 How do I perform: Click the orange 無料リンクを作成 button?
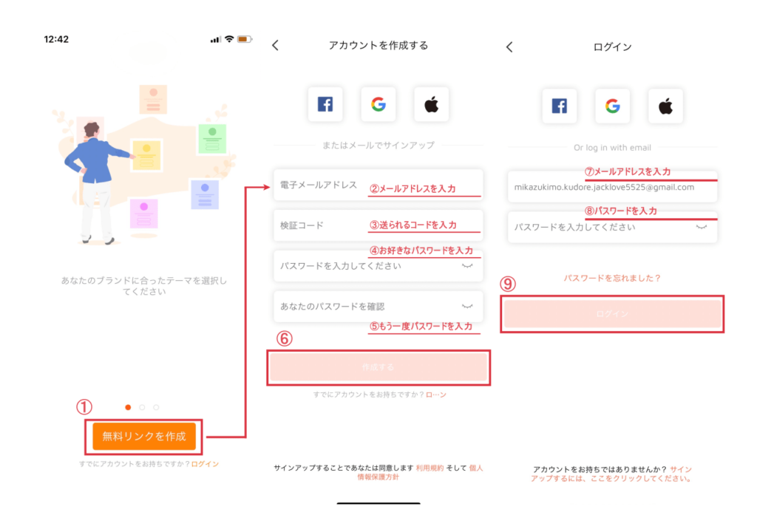(144, 437)
